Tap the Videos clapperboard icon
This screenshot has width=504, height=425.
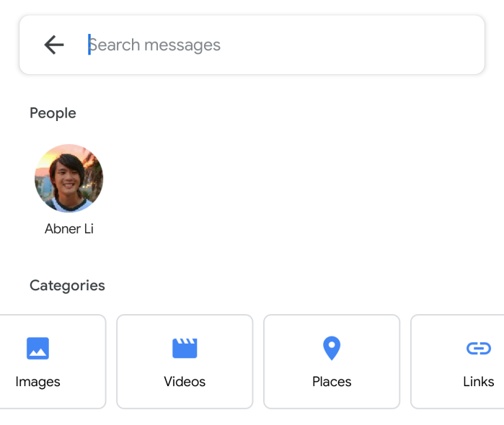click(x=185, y=349)
